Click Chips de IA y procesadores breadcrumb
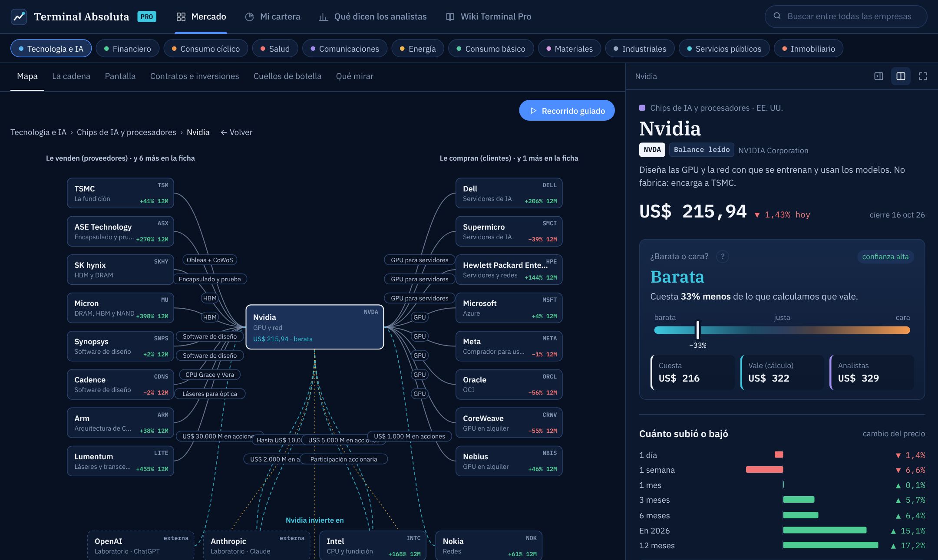 pos(126,132)
